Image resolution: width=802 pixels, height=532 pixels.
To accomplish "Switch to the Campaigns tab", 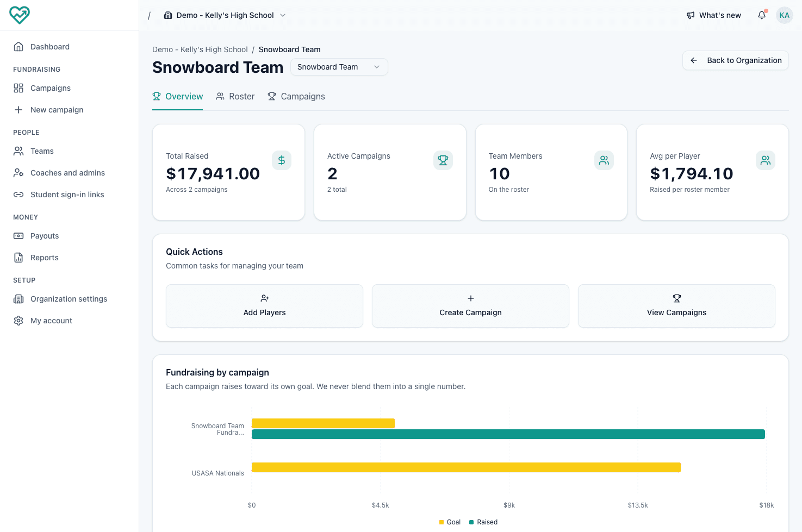I will tap(296, 97).
